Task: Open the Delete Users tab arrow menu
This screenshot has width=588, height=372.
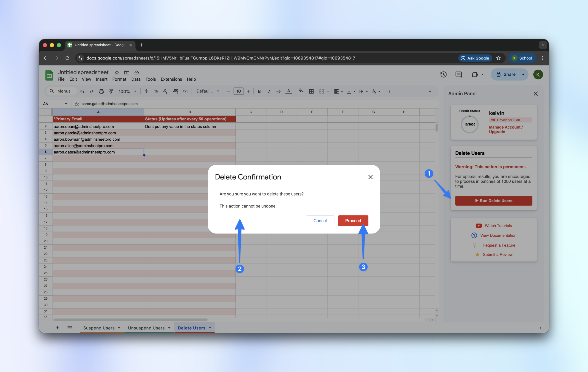Action: click(x=210, y=328)
